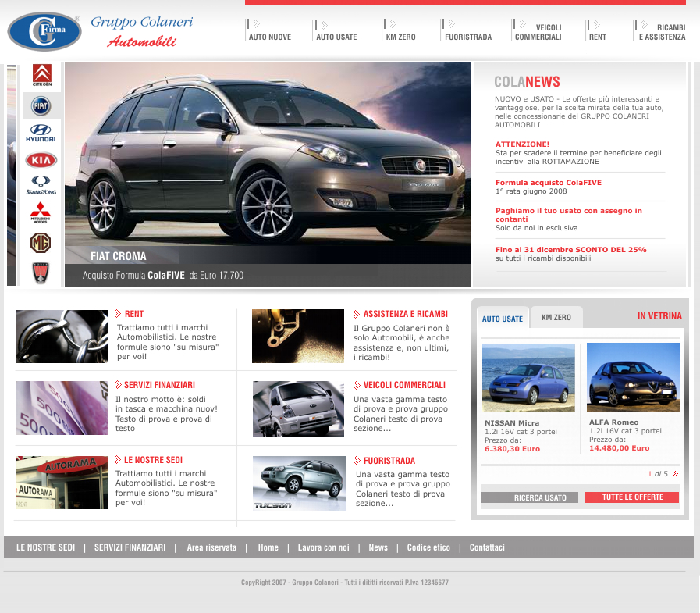Open Paghiamo il tuo usato news

coord(569,215)
